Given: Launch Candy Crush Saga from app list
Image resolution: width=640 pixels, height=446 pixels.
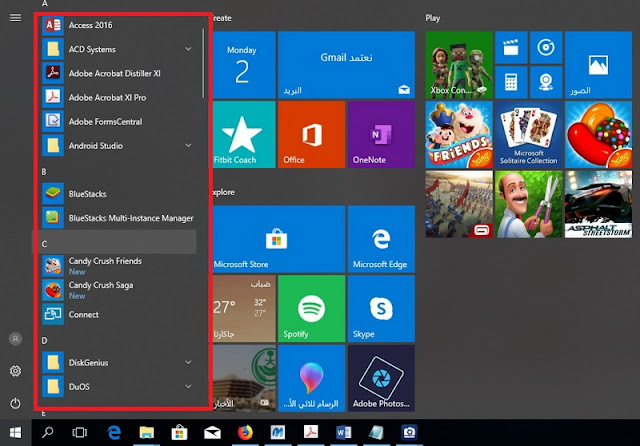Looking at the screenshot, I should (x=118, y=290).
